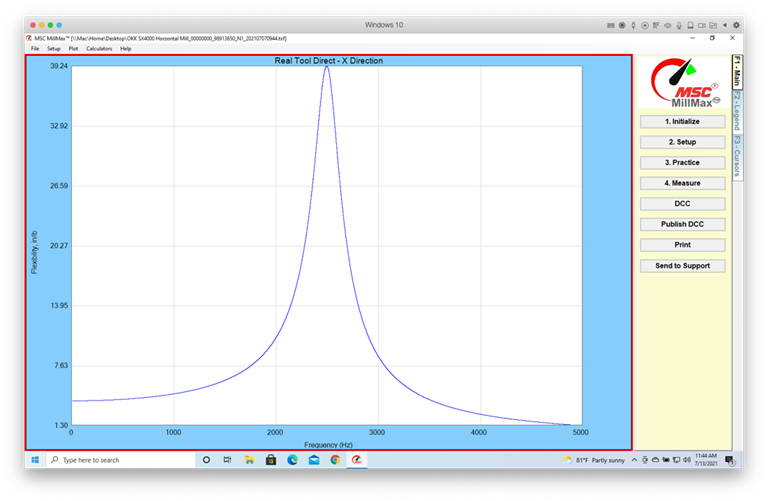This screenshot has height=501, width=768.
Task: Click the VM disc drive icon in title bar
Action: [645, 25]
